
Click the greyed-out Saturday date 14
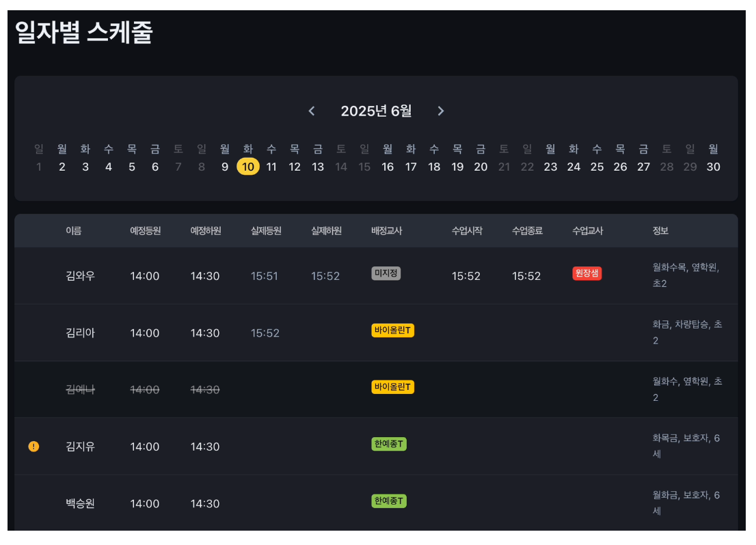pyautogui.click(x=341, y=167)
